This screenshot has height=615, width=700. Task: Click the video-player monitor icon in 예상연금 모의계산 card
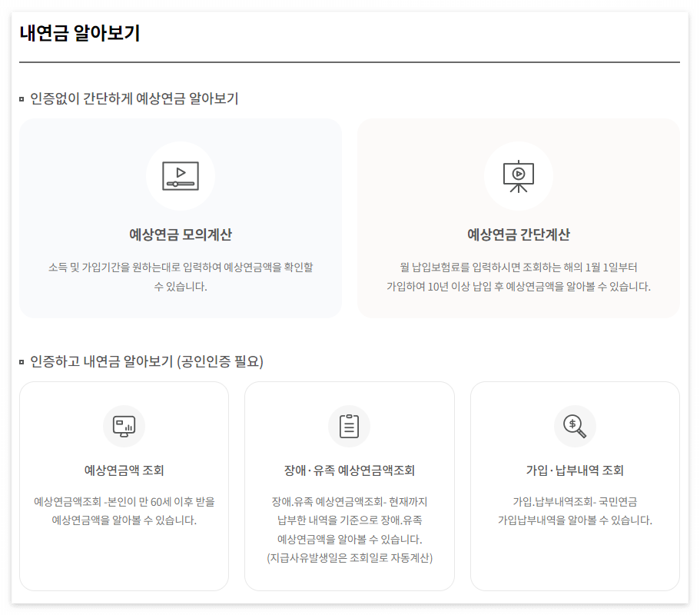point(181,175)
